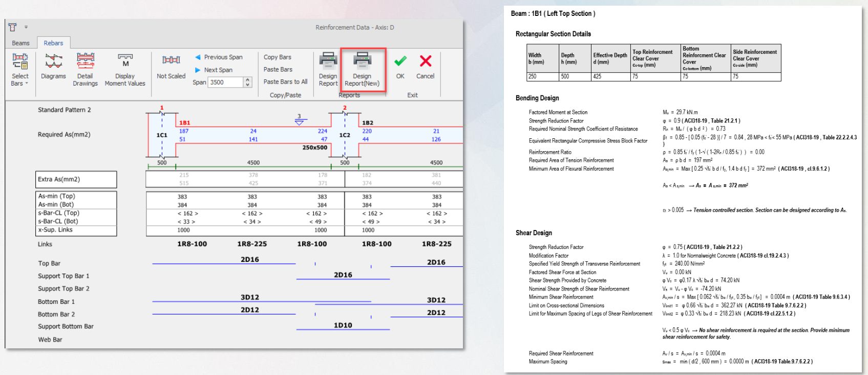Open Design Report(New)
The height and width of the screenshot is (375, 868).
362,69
